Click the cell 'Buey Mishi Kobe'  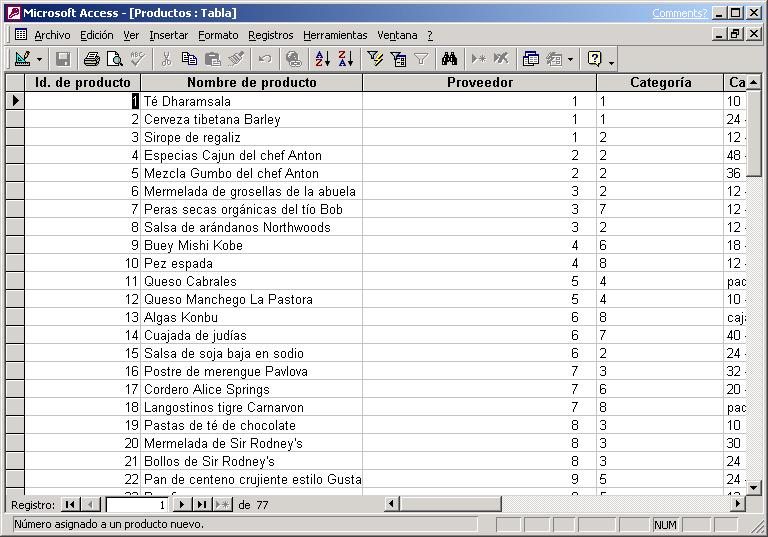[x=252, y=245]
